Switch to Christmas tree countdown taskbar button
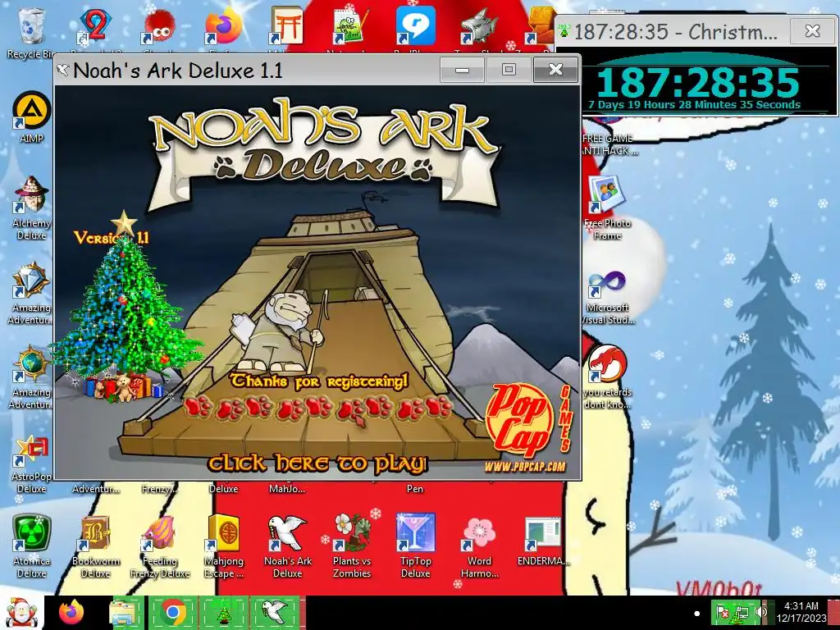 tap(223, 612)
